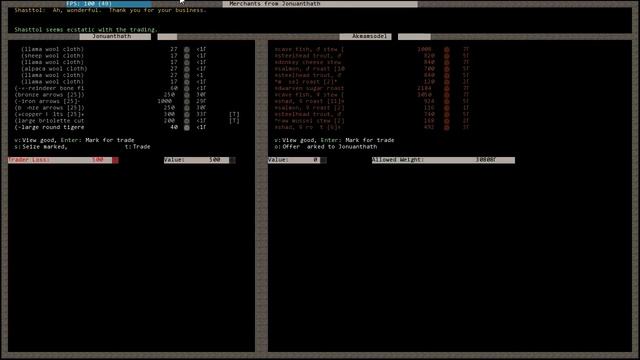Click the Merchants from Jonuanthath title bar
Screen dimensions: 640x360
coord(320,4)
